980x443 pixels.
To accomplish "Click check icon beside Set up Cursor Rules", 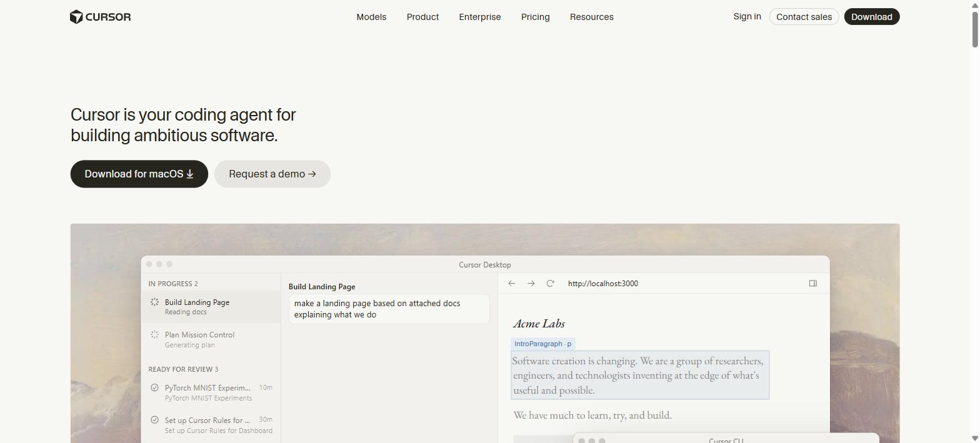I will (154, 420).
